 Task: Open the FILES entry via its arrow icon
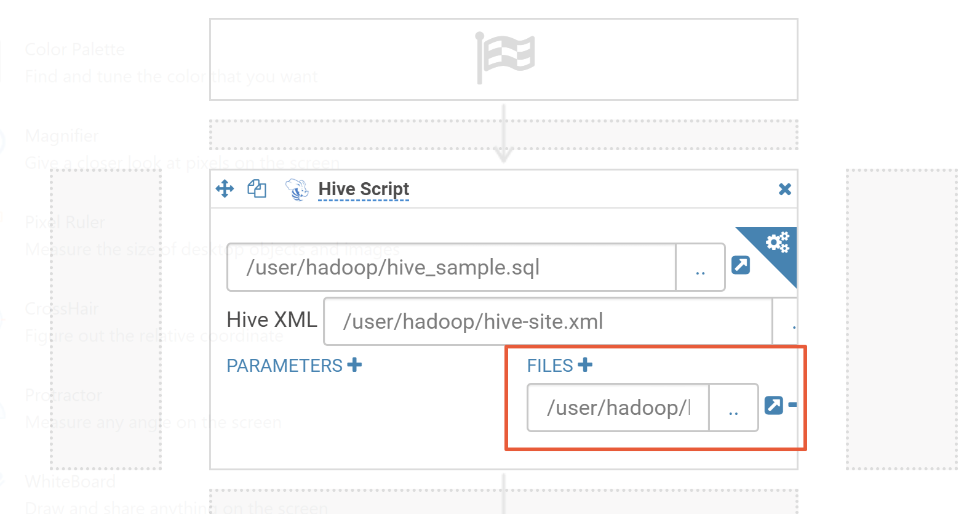[773, 405]
